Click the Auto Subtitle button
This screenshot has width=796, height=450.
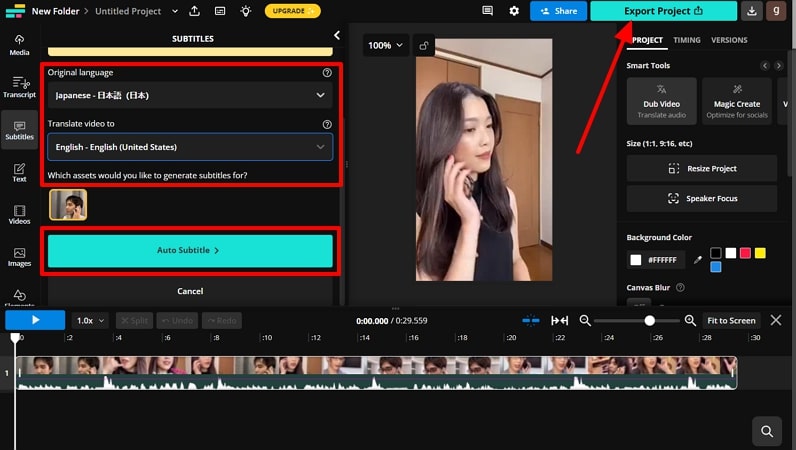click(190, 251)
